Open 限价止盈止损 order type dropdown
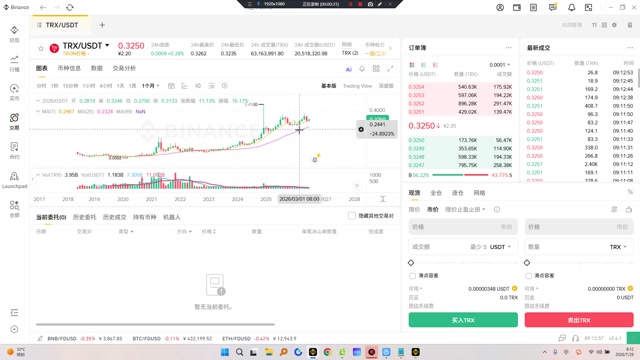This screenshot has height=360, width=640. pyautogui.click(x=465, y=209)
